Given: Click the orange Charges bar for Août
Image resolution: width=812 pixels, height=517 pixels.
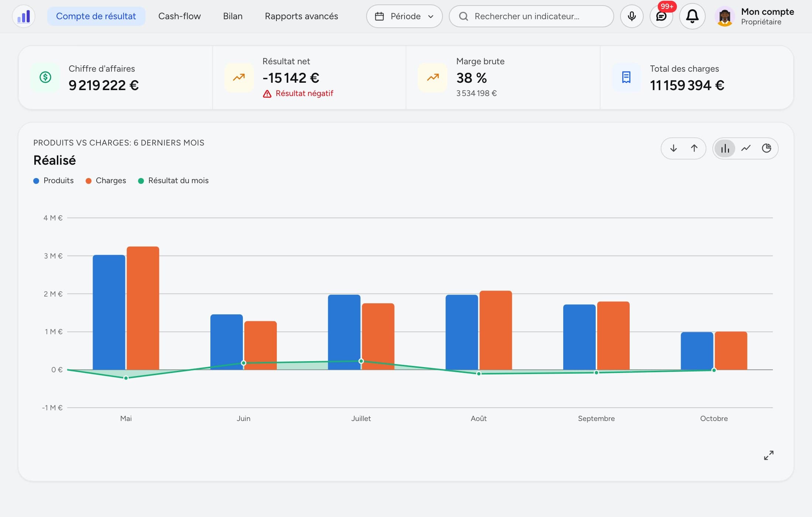Looking at the screenshot, I should coord(496,330).
